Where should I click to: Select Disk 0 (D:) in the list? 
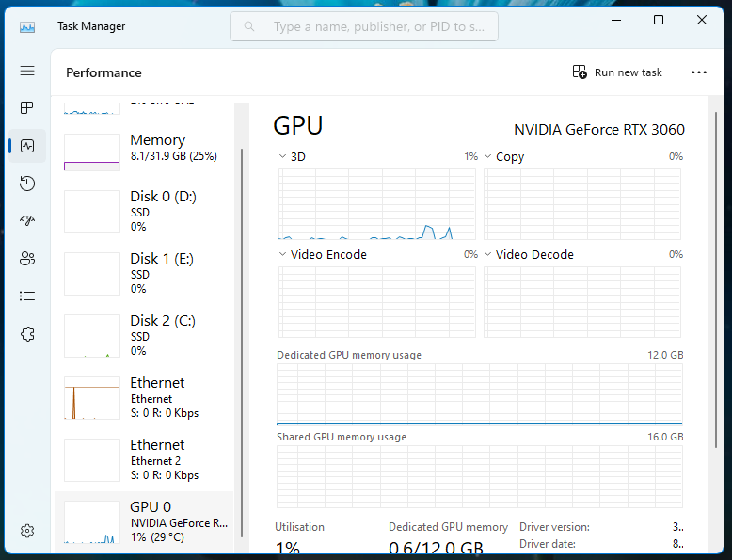[x=144, y=212]
